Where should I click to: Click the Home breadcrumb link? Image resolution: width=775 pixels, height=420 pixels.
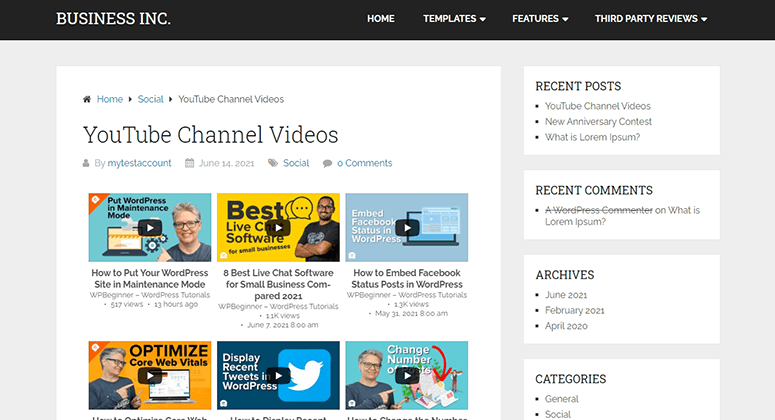[110, 99]
